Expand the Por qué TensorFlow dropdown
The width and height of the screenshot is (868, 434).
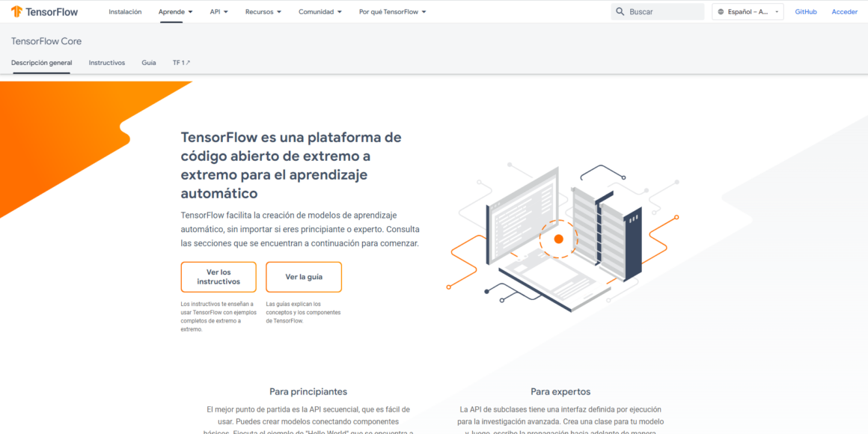click(391, 11)
